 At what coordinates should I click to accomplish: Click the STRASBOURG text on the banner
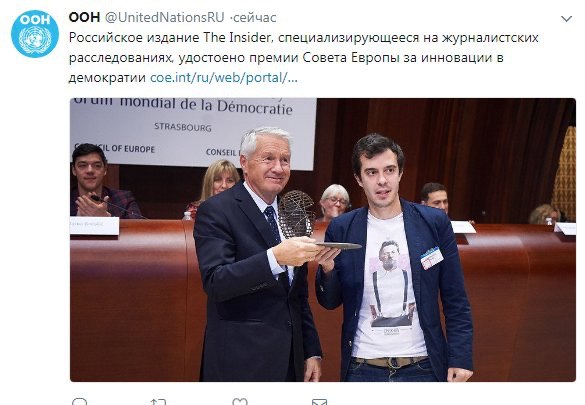pyautogui.click(x=183, y=127)
